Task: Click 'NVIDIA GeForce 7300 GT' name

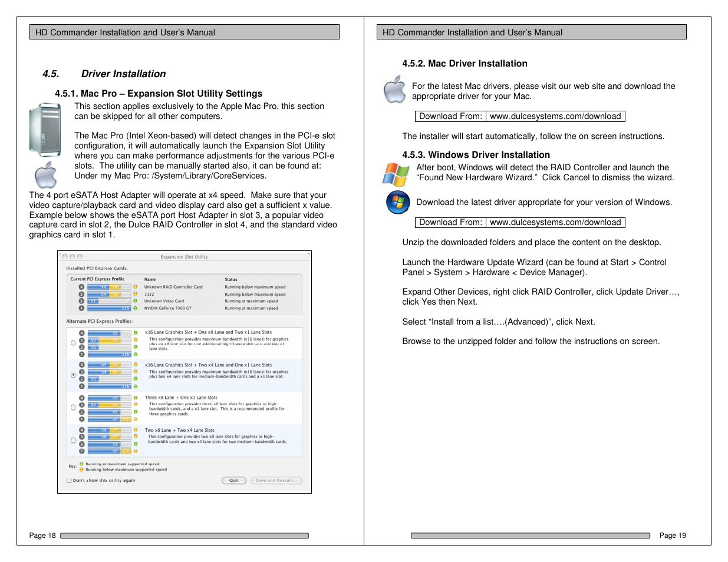Action: coord(168,308)
